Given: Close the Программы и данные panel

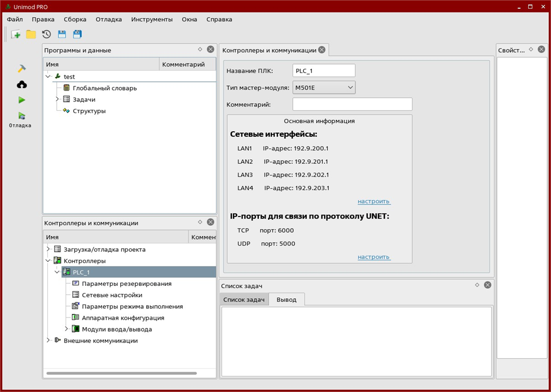Looking at the screenshot, I should (210, 49).
